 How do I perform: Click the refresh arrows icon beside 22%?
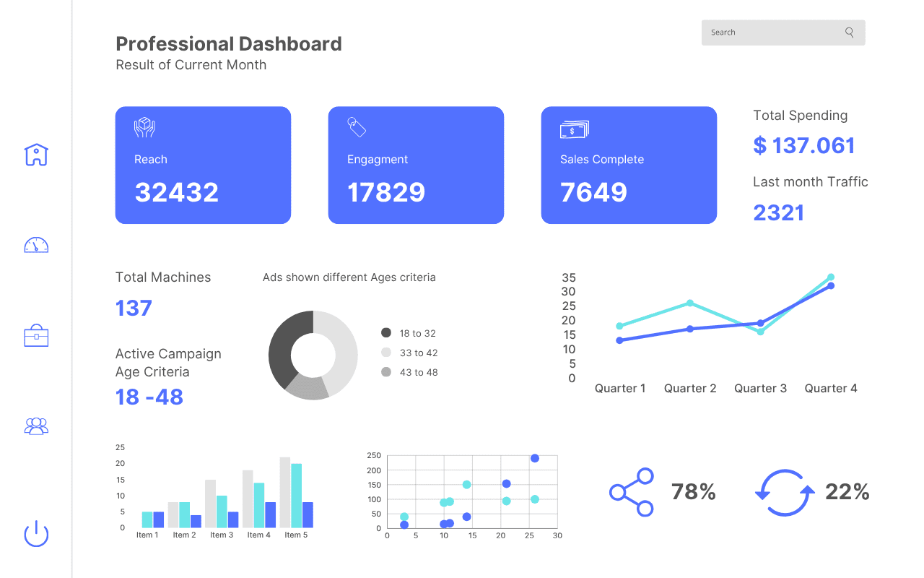(x=785, y=492)
